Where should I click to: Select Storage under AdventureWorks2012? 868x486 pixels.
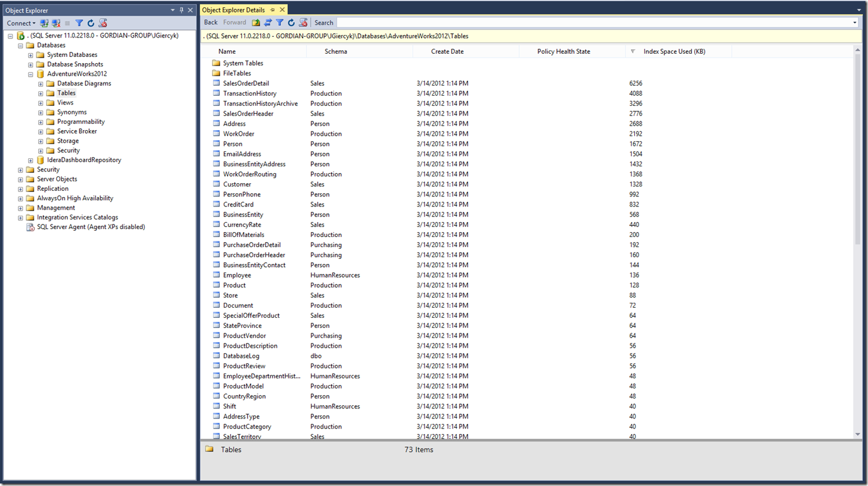pos(68,141)
